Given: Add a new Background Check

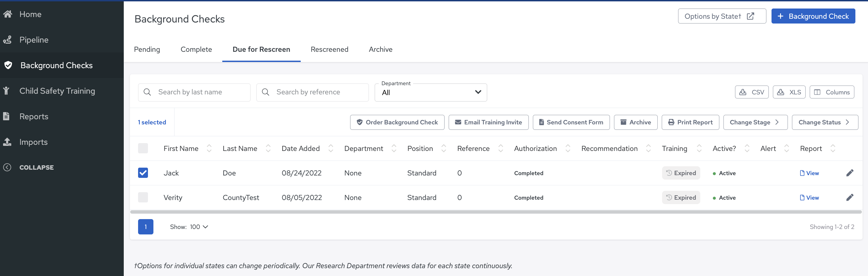Looking at the screenshot, I should [x=813, y=16].
